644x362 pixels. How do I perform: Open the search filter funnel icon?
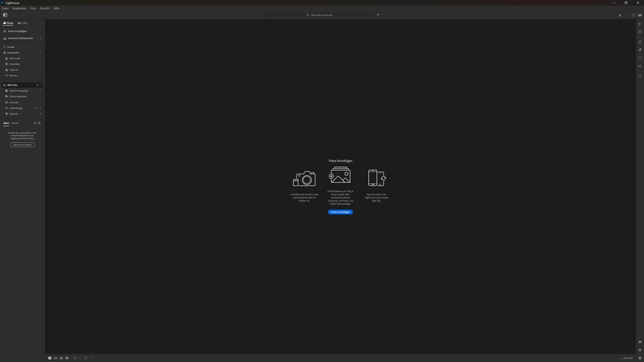point(378,15)
